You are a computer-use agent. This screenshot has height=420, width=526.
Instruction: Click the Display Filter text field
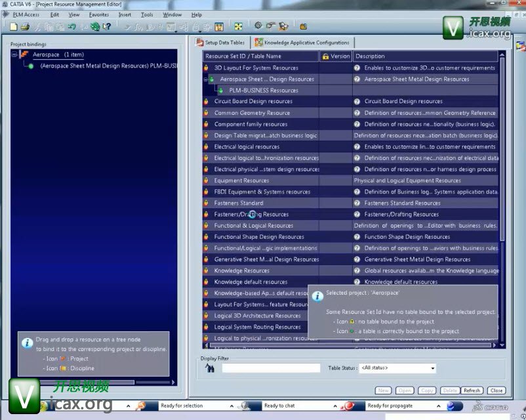[271, 369]
